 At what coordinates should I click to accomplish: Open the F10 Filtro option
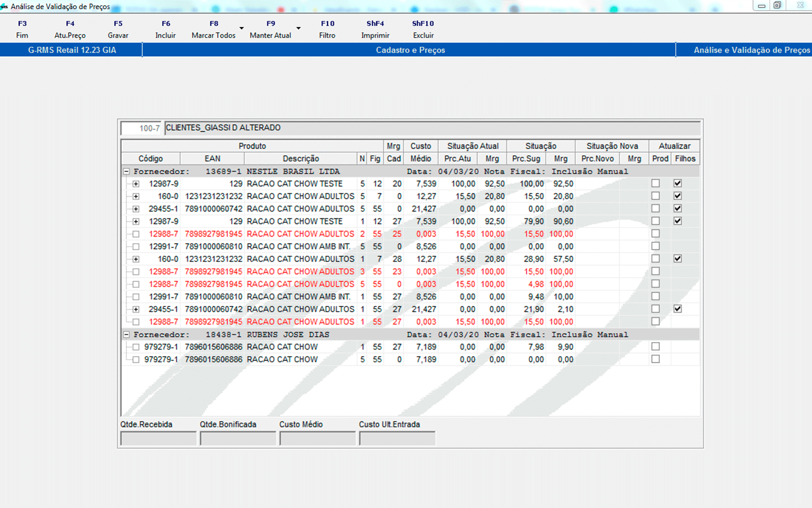pos(327,29)
